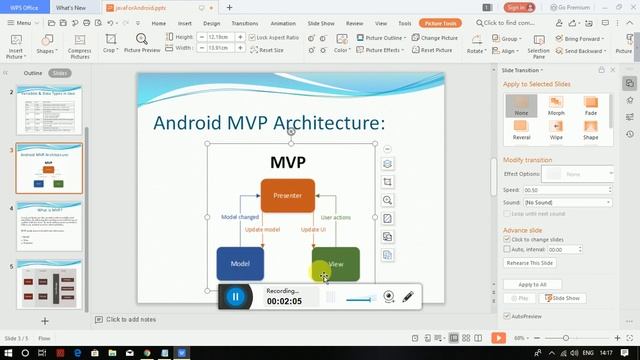Click Reset Size
Image resolution: width=640 pixels, height=360 pixels.
pyautogui.click(x=267, y=50)
